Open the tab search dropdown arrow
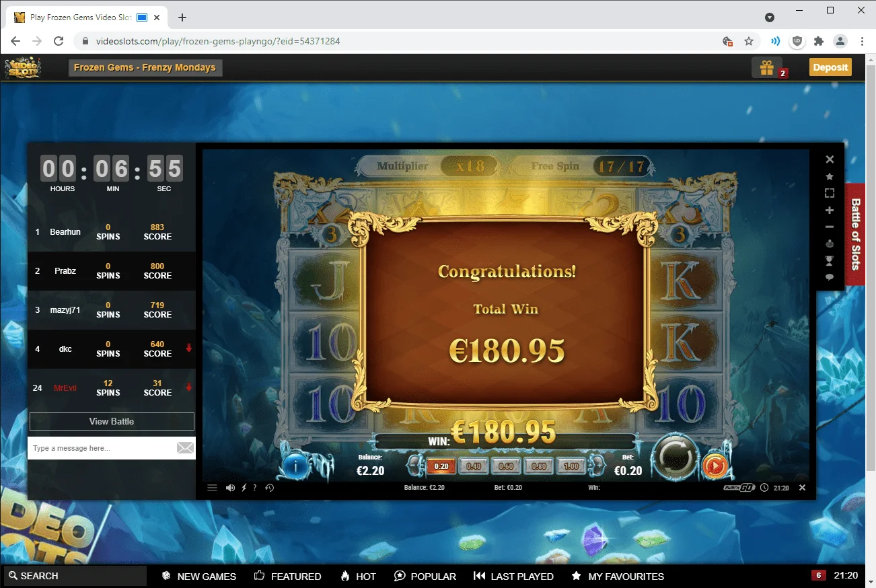 770,17
